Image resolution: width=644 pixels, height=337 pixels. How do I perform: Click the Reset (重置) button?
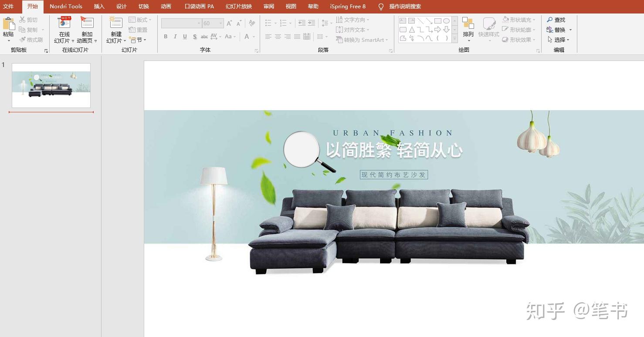pos(138,30)
